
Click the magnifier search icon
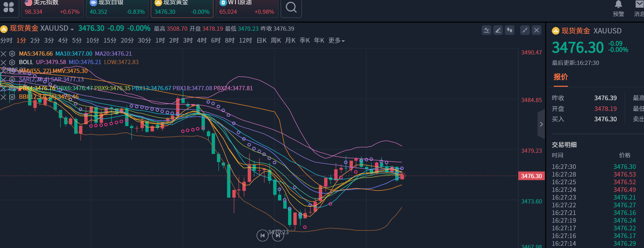(x=291, y=7)
